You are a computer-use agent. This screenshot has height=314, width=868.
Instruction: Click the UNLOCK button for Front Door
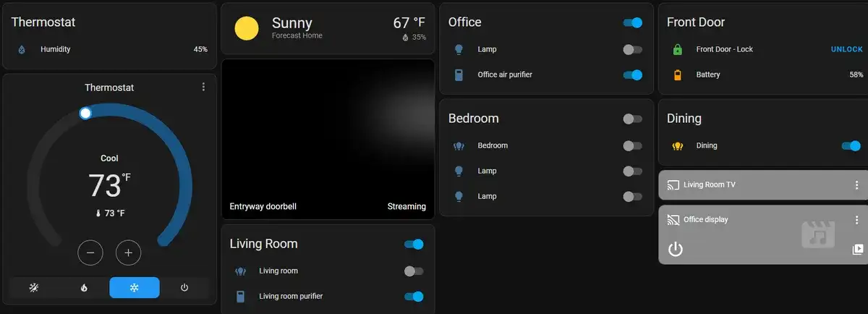pos(846,49)
